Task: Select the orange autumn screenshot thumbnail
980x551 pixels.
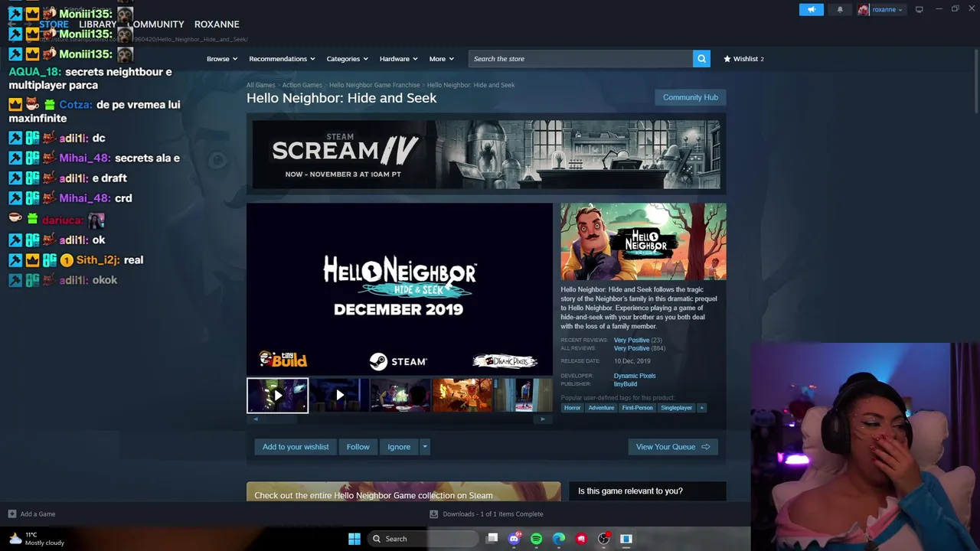Action: (462, 396)
